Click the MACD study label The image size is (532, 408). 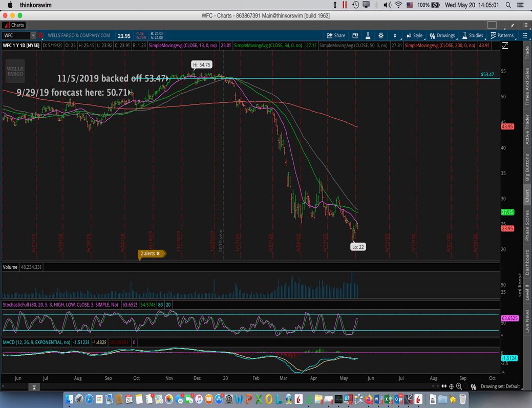37,342
